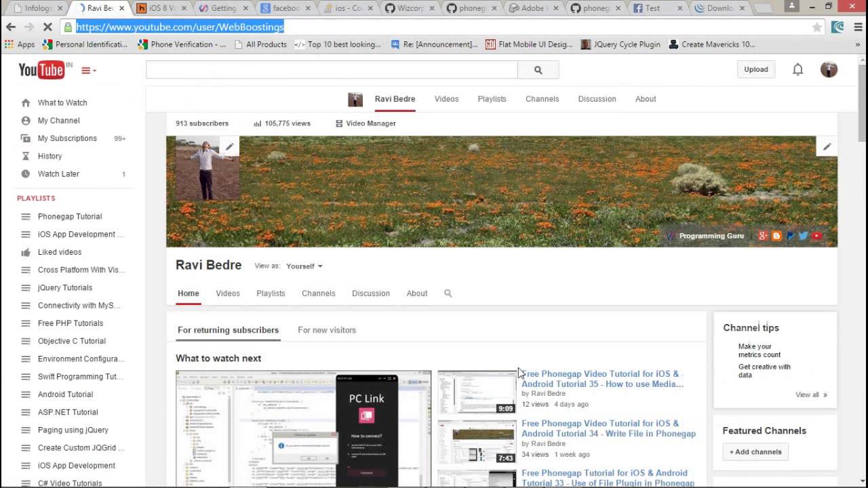The image size is (868, 488).
Task: Click the address bar URL
Action: 180,27
